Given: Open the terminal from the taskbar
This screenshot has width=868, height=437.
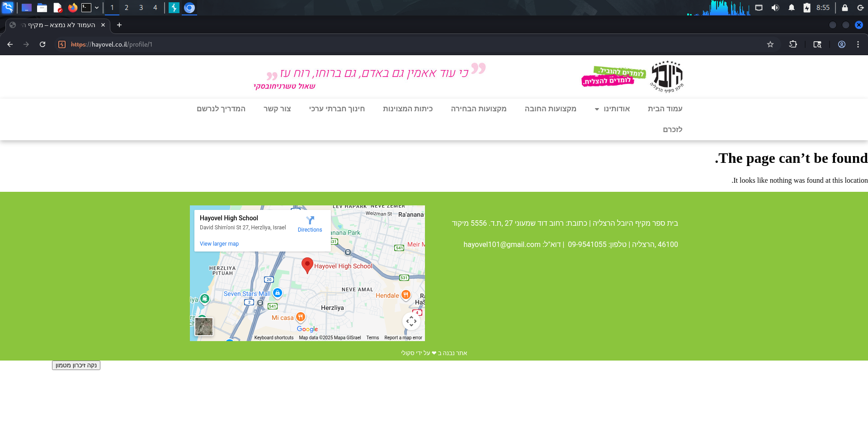Looking at the screenshot, I should pos(86,8).
